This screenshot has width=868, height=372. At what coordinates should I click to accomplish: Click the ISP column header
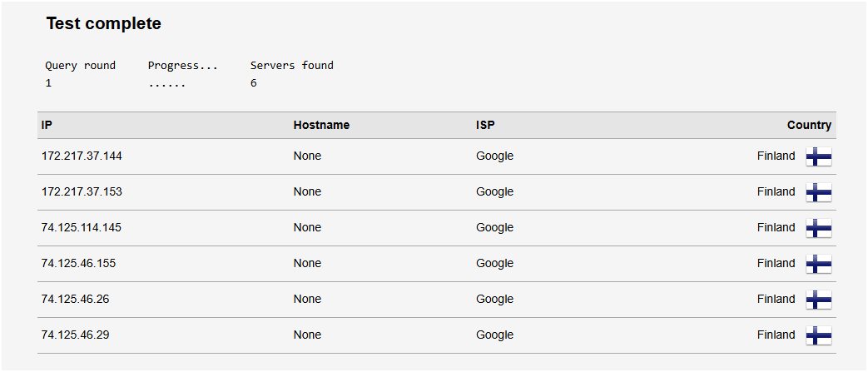[485, 126]
